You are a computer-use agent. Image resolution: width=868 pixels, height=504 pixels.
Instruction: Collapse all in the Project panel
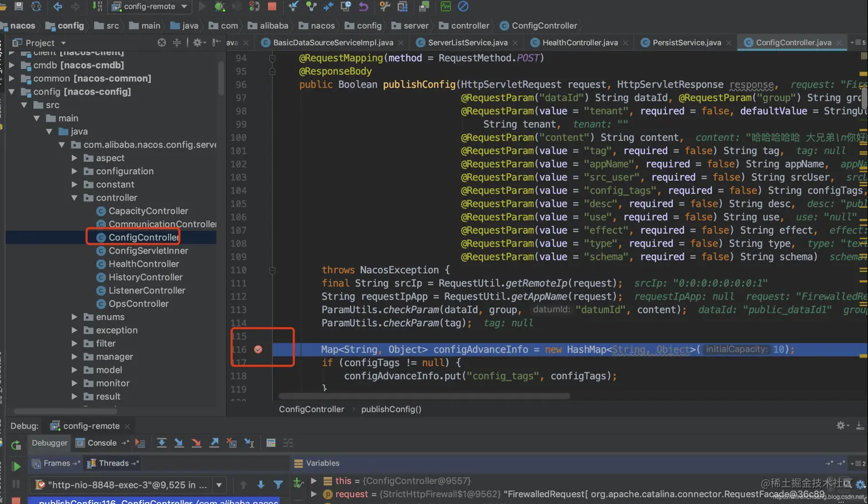[177, 42]
